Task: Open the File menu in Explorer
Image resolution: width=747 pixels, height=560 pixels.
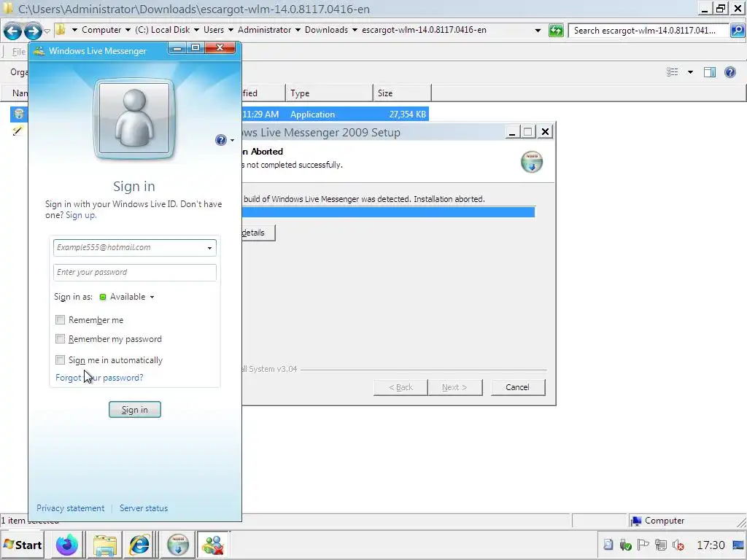Action: pyautogui.click(x=18, y=52)
